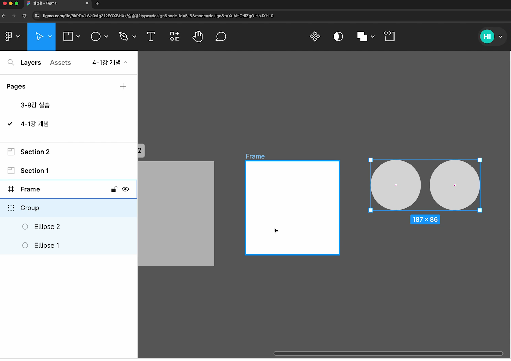Image resolution: width=511 pixels, height=361 pixels.
Task: Close the current browser tab
Action: tap(87, 3)
